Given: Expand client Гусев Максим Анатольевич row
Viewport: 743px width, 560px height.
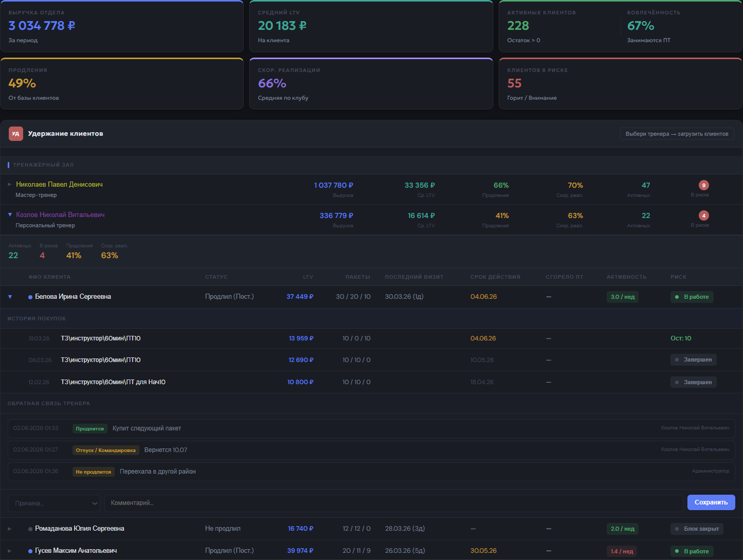Looking at the screenshot, I should point(10,551).
